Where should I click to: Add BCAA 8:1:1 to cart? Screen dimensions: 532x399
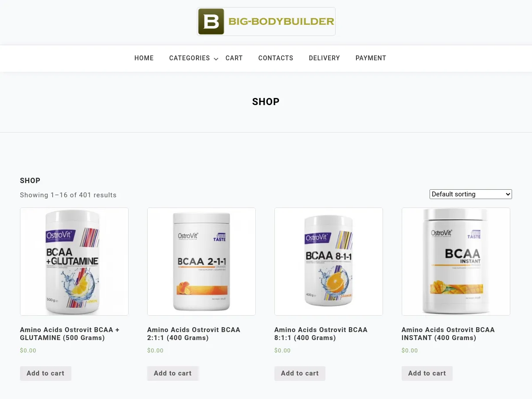point(300,373)
